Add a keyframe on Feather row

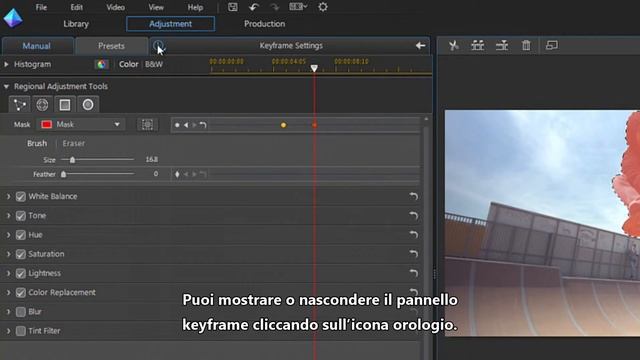click(x=177, y=174)
